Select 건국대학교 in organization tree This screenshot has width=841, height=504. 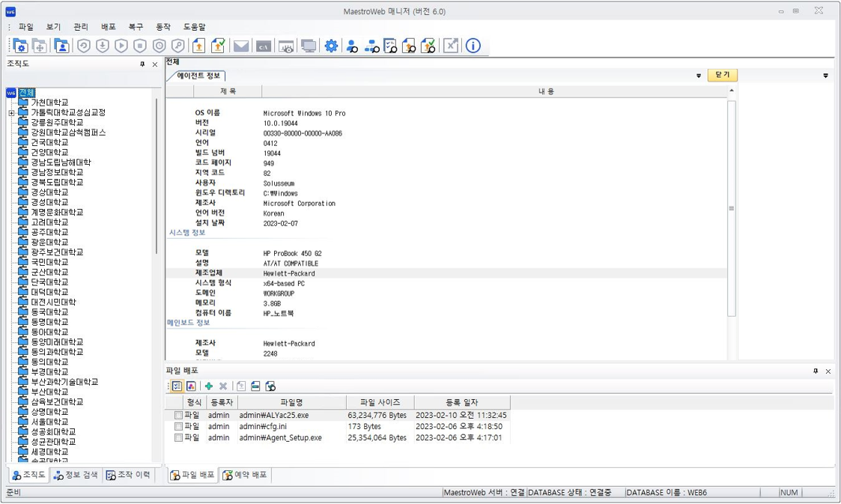tap(49, 142)
